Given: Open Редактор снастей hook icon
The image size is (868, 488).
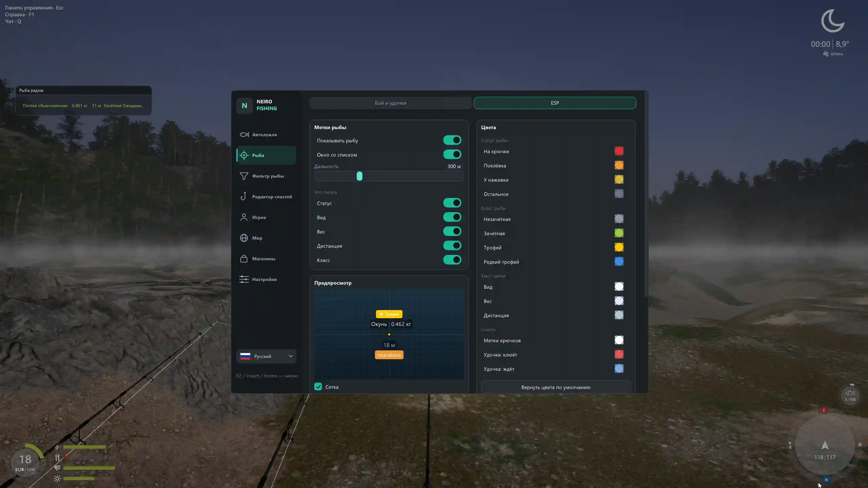Looking at the screenshot, I should click(243, 197).
